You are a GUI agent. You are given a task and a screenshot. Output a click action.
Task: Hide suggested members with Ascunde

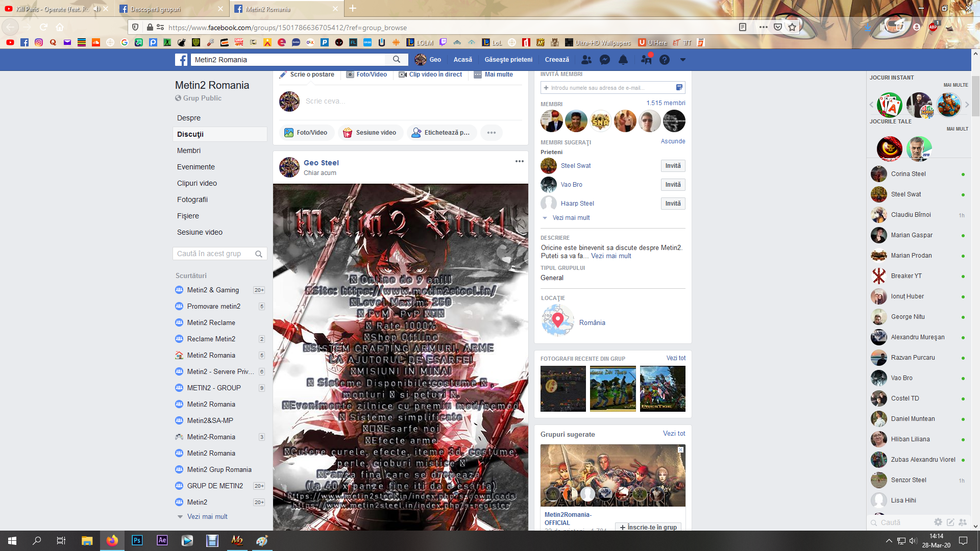[x=673, y=141]
